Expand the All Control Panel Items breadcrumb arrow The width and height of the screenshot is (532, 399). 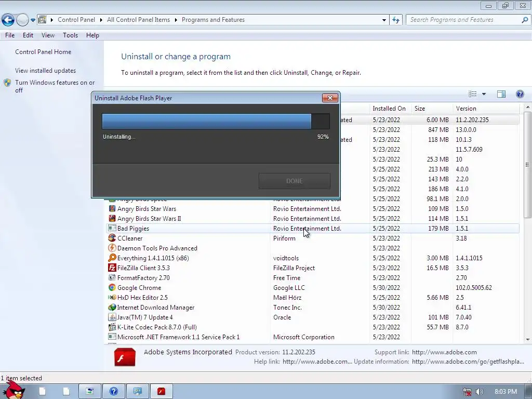[176, 20]
